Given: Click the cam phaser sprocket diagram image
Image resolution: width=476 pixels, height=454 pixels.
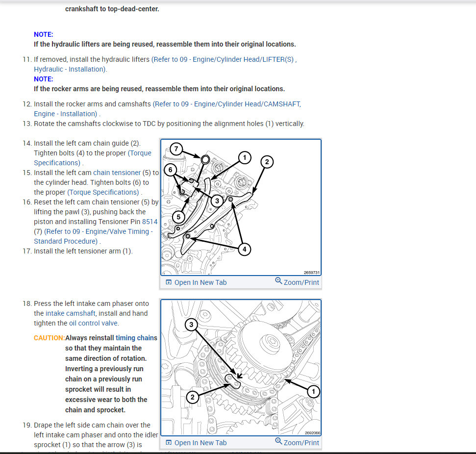Looking at the screenshot, I should [x=241, y=368].
